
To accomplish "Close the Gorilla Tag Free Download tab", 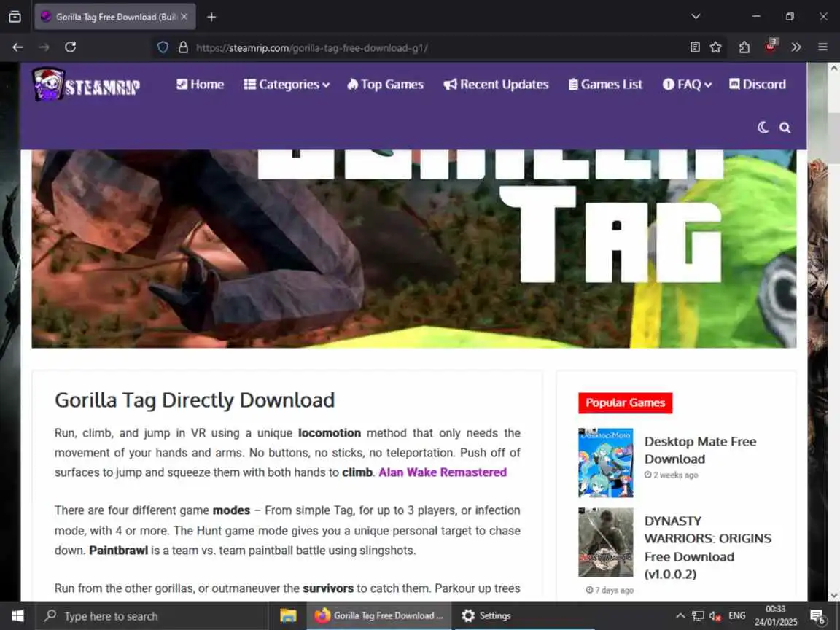I will tap(184, 17).
